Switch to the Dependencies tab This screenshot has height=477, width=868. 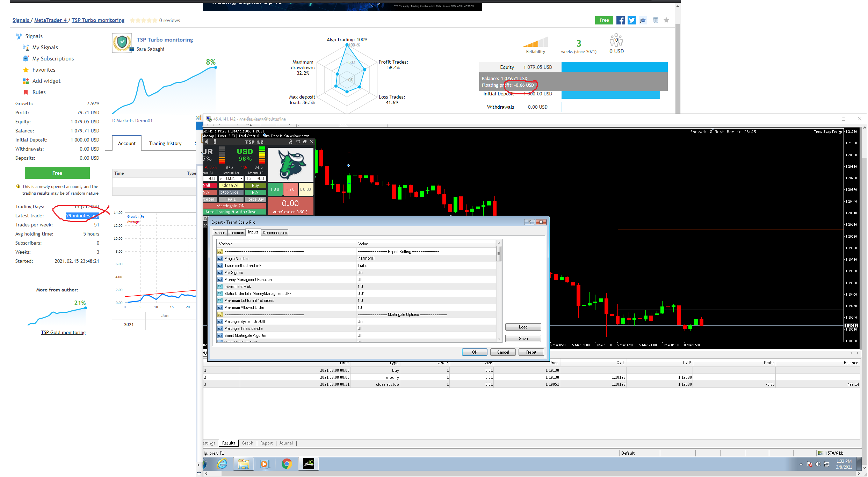coord(275,233)
